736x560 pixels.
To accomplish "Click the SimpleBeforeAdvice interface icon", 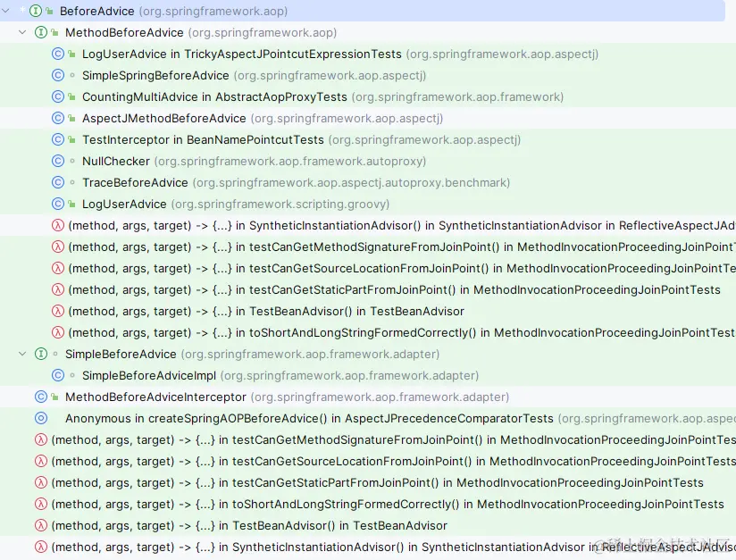I will [x=41, y=354].
